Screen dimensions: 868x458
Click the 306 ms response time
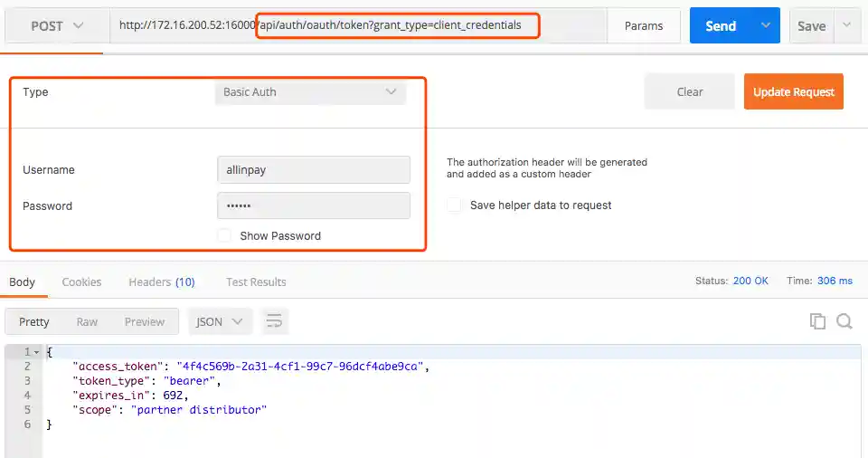pos(835,281)
